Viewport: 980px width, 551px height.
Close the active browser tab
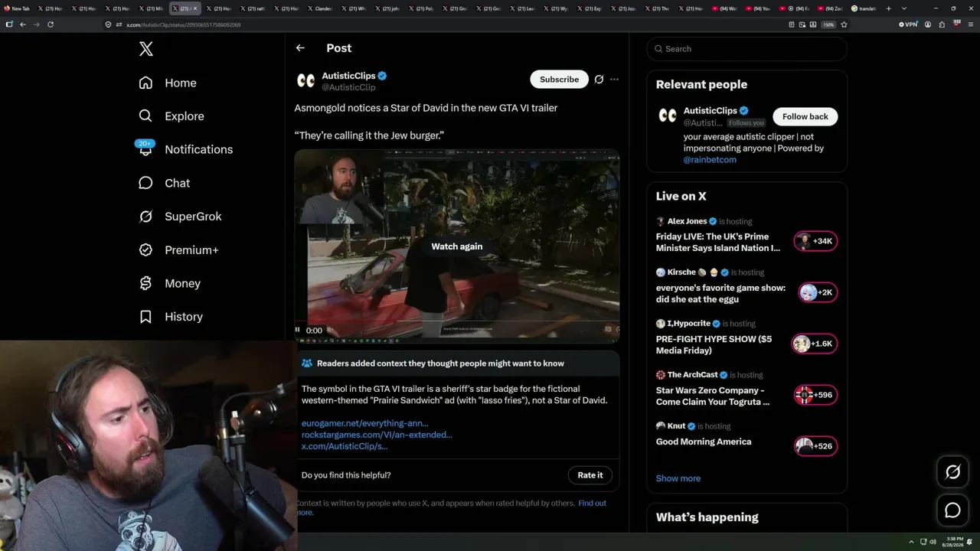click(195, 8)
